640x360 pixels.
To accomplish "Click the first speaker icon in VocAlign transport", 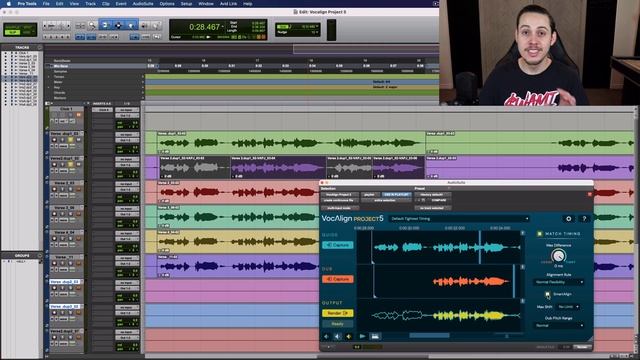I will coord(326,336).
